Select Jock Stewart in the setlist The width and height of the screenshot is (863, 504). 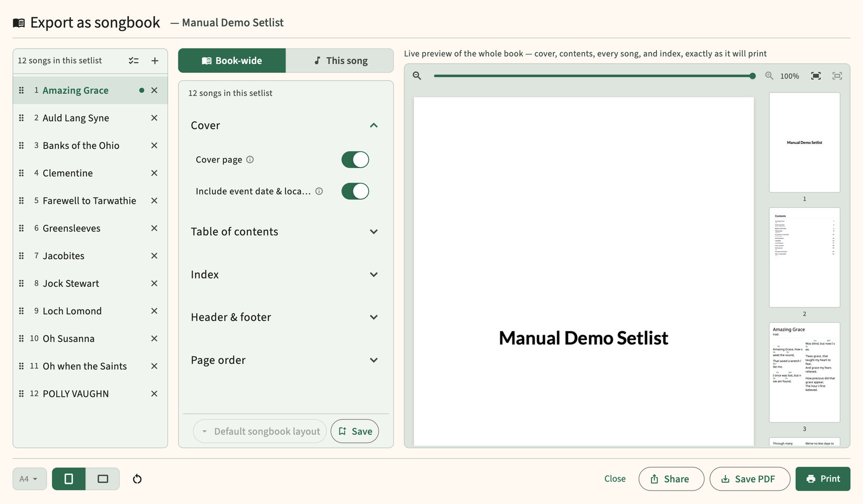[x=71, y=284]
